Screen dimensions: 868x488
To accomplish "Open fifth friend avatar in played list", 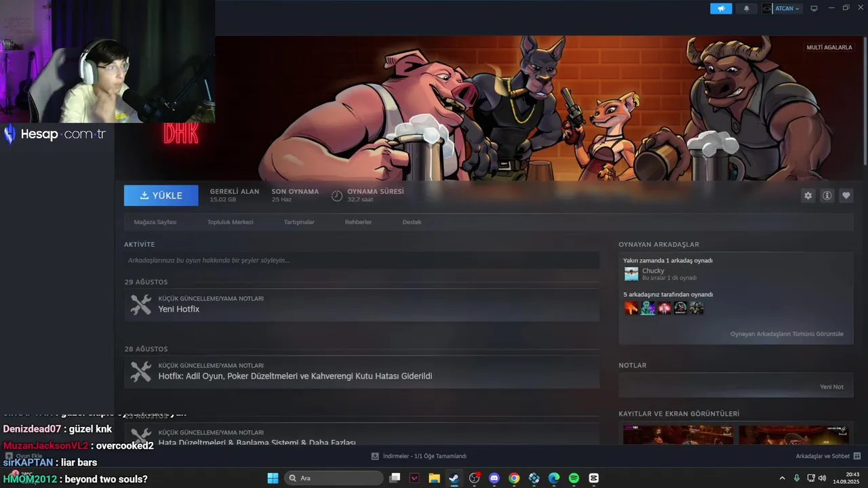I will click(696, 308).
